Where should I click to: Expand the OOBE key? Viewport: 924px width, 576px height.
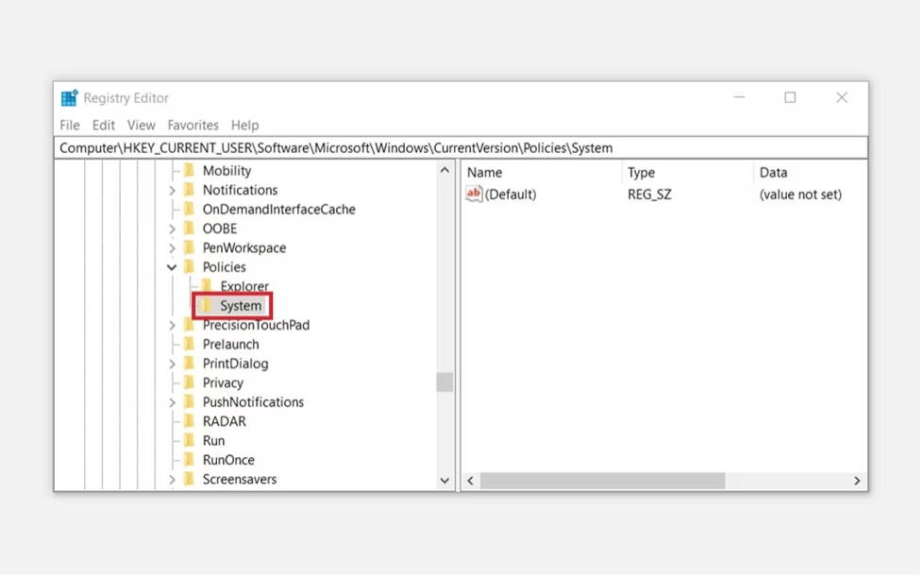[172, 229]
